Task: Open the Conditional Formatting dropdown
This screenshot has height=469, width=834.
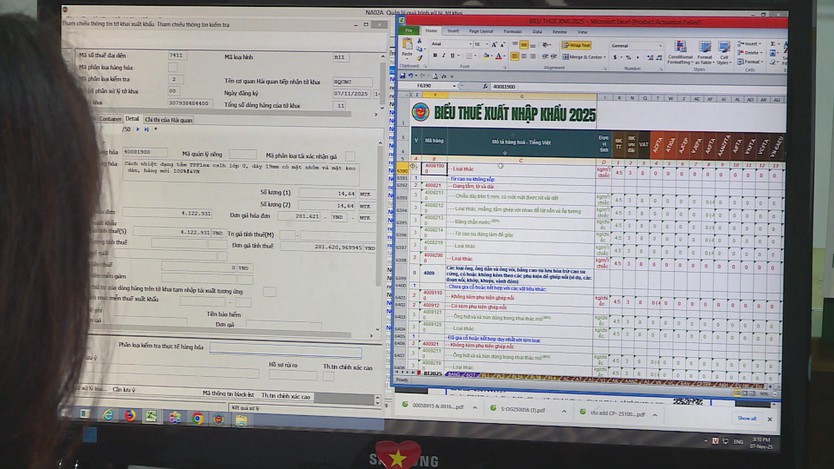Action: click(x=680, y=53)
